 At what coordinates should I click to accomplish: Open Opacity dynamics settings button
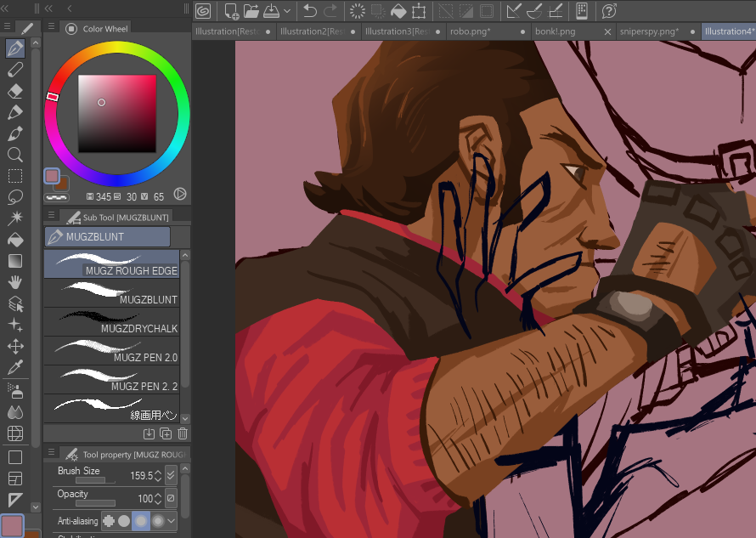click(x=171, y=498)
